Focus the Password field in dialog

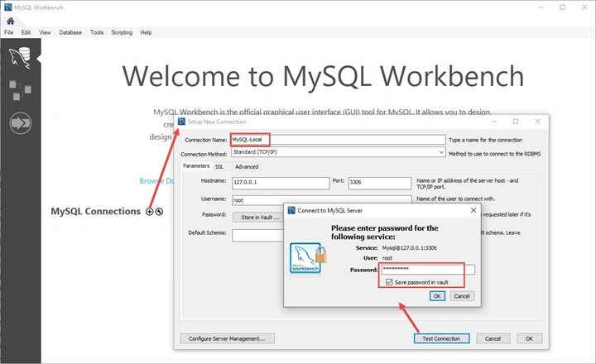(x=428, y=270)
